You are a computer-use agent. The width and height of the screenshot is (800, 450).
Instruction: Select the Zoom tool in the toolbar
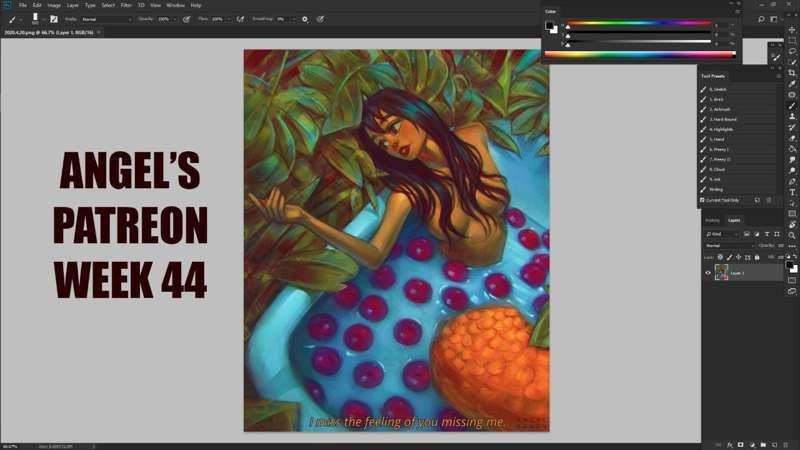pyautogui.click(x=792, y=235)
